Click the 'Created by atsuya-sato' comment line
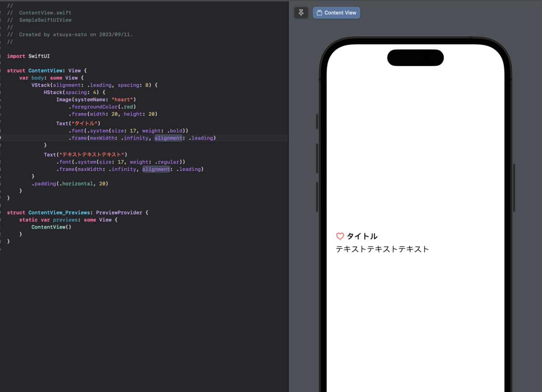 point(70,34)
